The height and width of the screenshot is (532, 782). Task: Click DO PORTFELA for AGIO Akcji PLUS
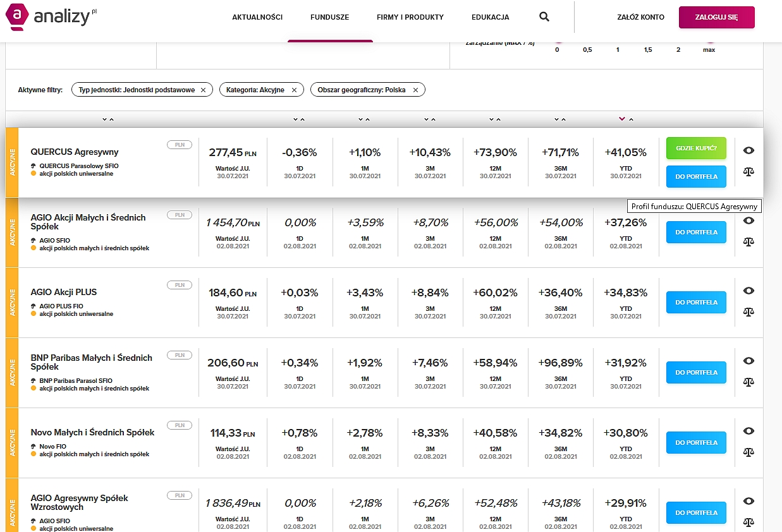coord(696,302)
